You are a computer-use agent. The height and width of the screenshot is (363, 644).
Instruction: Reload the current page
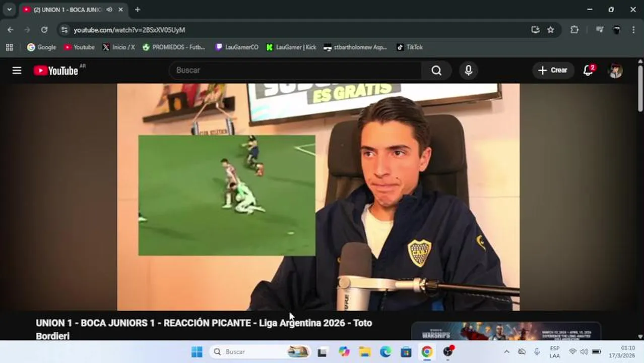coord(44,30)
